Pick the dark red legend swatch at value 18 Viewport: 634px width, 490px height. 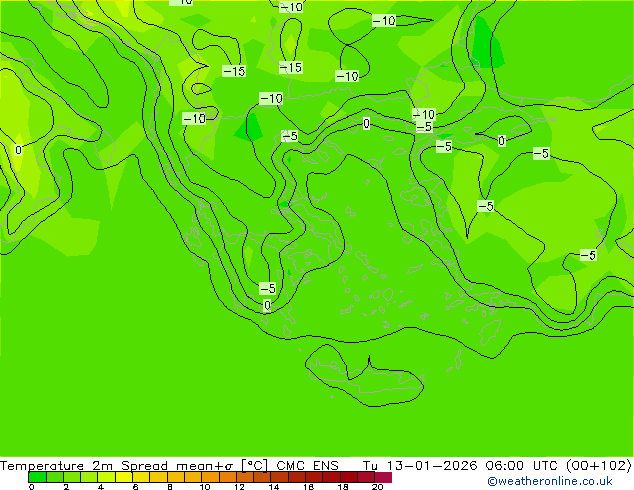(x=349, y=477)
